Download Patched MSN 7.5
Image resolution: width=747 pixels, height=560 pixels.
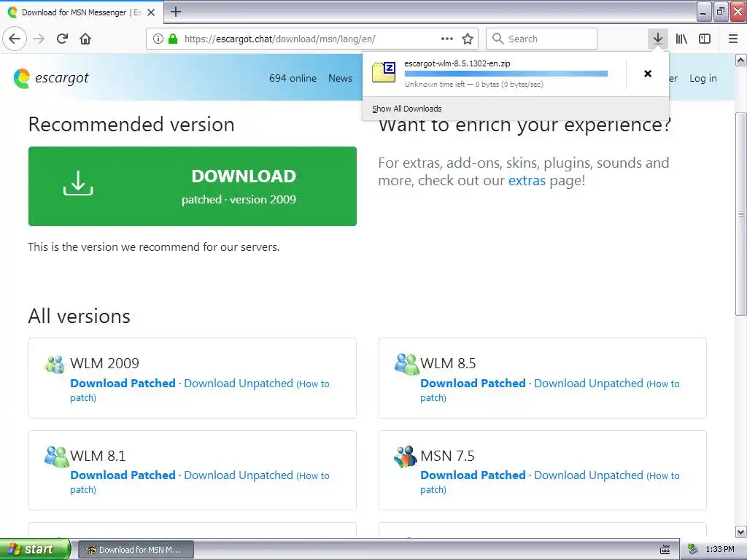(473, 475)
